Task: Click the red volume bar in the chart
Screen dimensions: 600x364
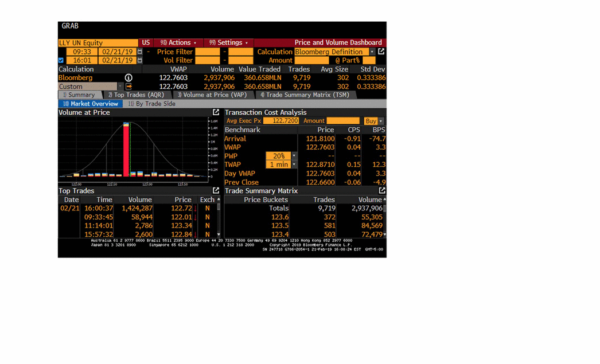Action: [126, 149]
